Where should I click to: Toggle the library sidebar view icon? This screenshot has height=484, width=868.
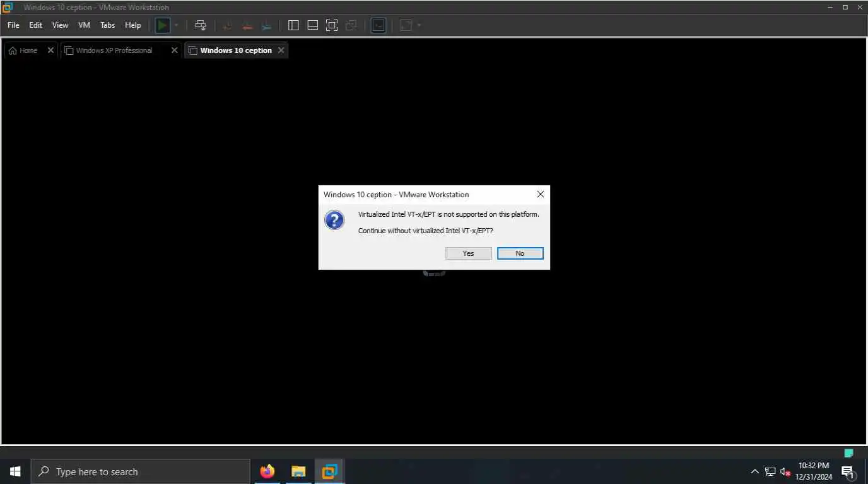tap(293, 25)
